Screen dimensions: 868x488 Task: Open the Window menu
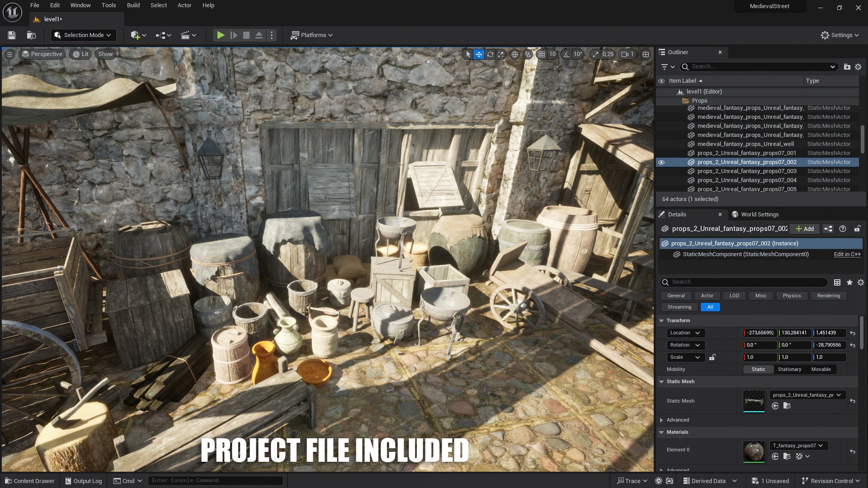(80, 5)
